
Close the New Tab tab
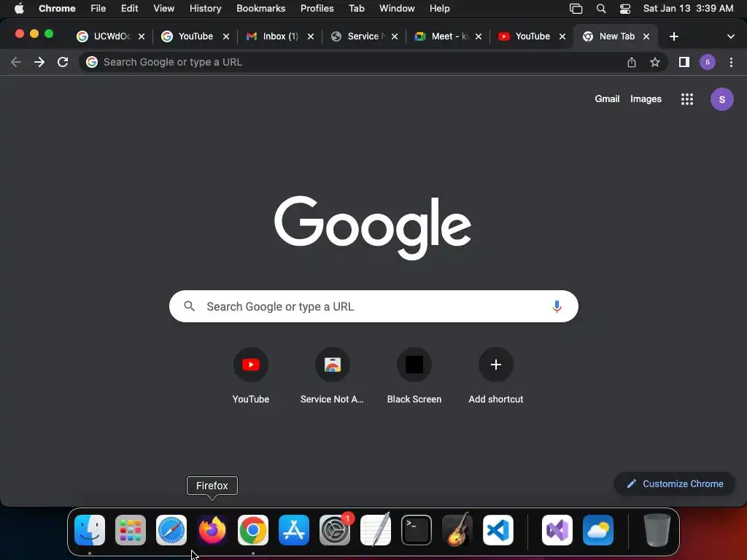tap(646, 36)
